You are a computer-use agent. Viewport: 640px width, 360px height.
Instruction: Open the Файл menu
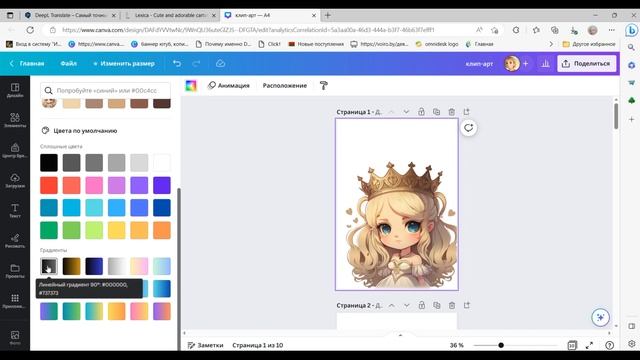coord(69,64)
